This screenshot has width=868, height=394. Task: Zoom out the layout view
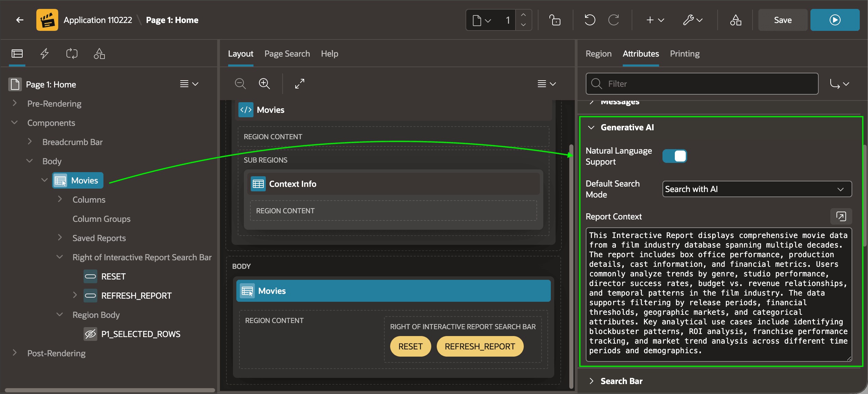(240, 84)
